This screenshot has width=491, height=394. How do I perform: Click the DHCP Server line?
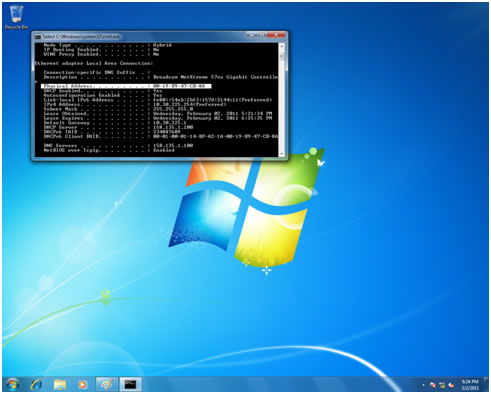coord(118,127)
